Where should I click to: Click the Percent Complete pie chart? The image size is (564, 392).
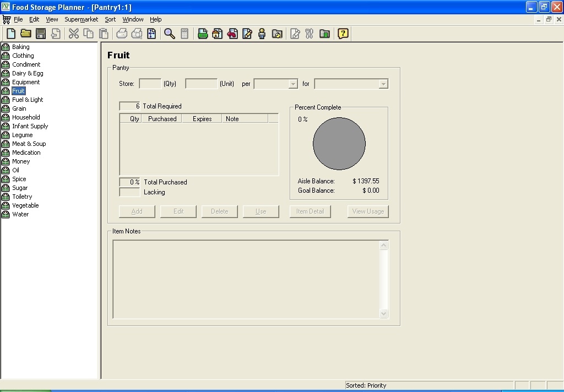click(339, 144)
